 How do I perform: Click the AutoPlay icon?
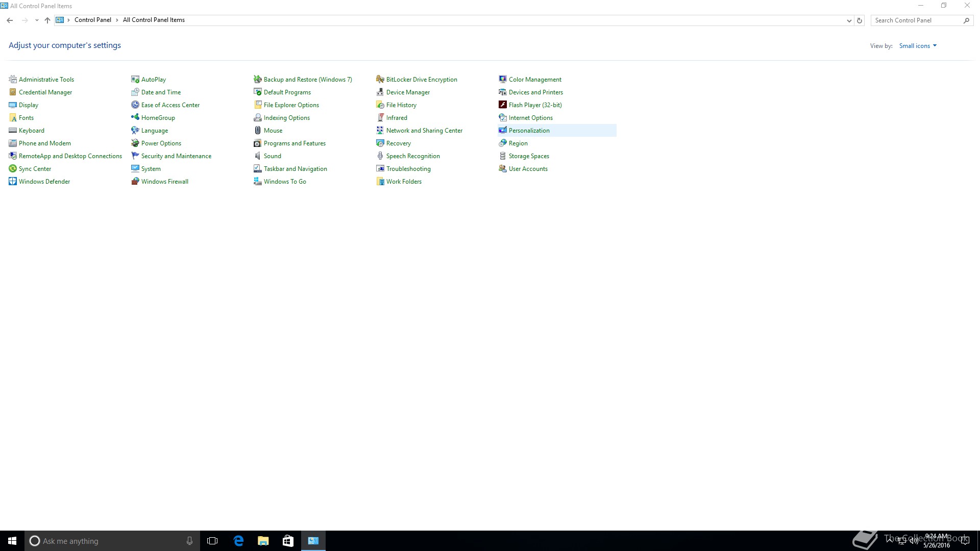click(x=135, y=79)
